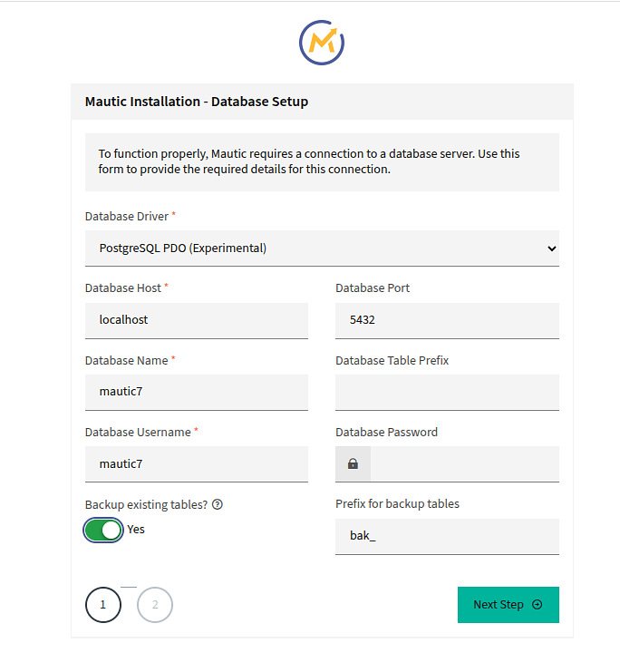Focus the Database Password input field
The image size is (620, 672).
click(464, 464)
